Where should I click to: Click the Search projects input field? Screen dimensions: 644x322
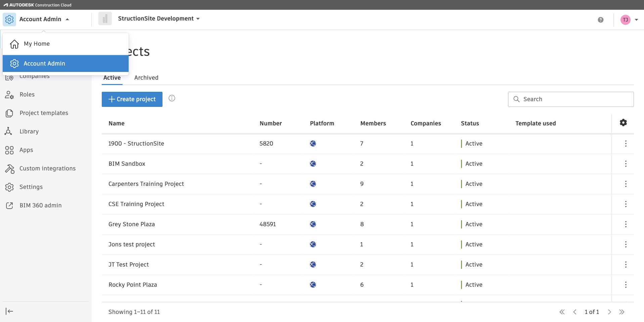[x=571, y=99]
